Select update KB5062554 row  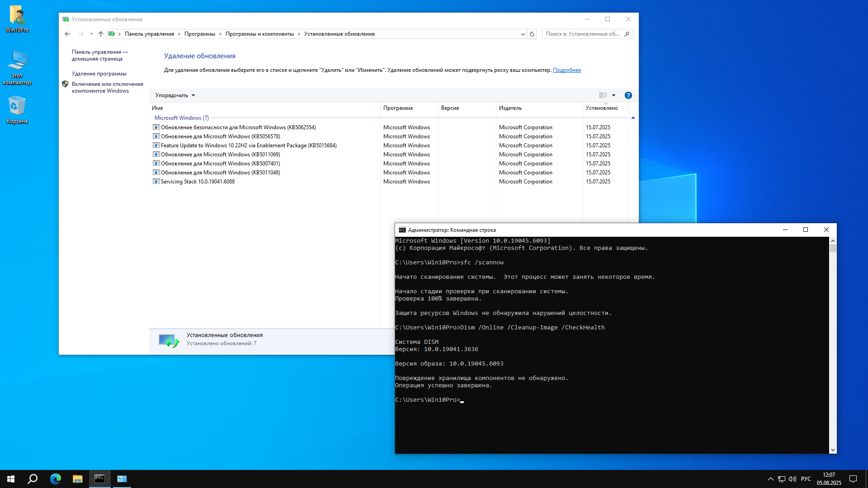[389, 127]
